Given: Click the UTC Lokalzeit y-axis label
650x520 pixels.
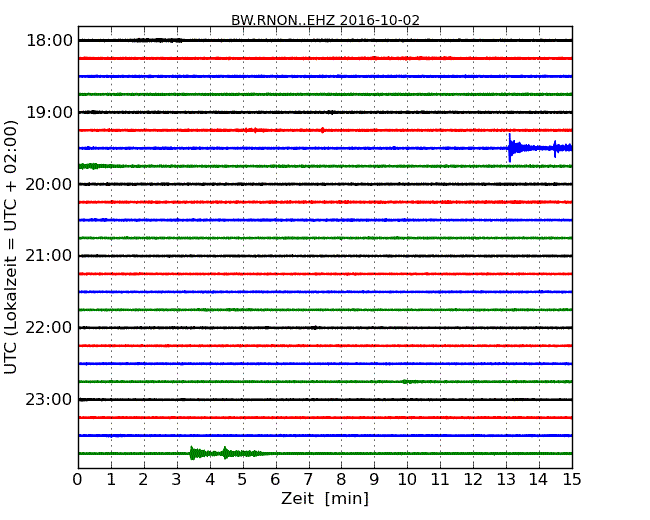Looking at the screenshot, I should [x=11, y=247].
